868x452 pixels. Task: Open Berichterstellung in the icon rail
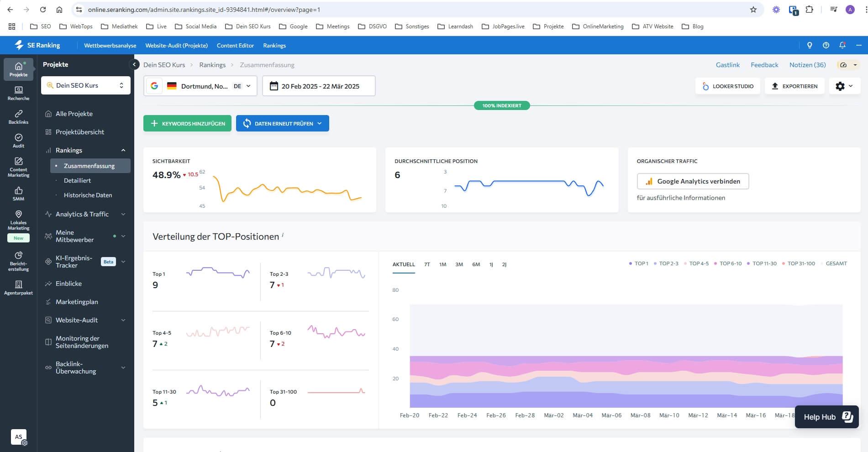[18, 261]
